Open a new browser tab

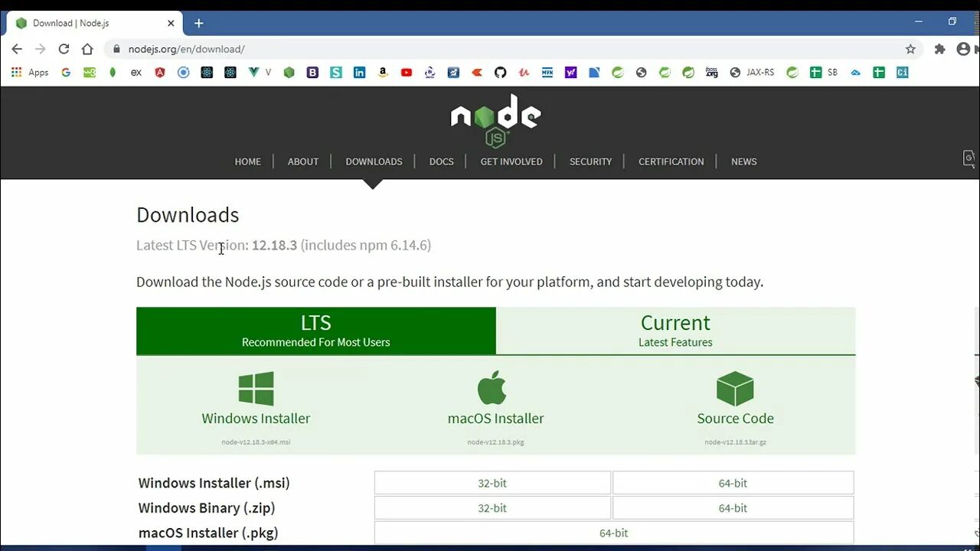coord(198,23)
